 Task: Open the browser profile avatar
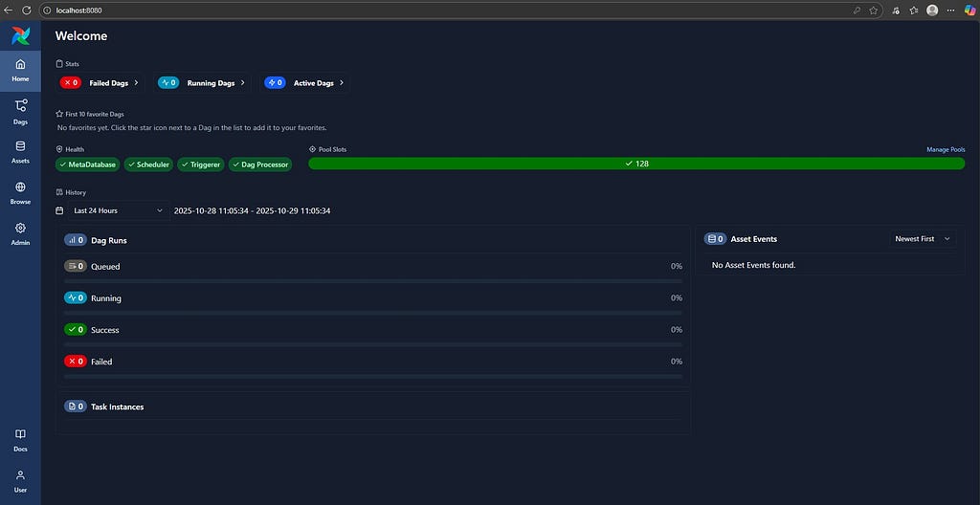[x=932, y=10]
